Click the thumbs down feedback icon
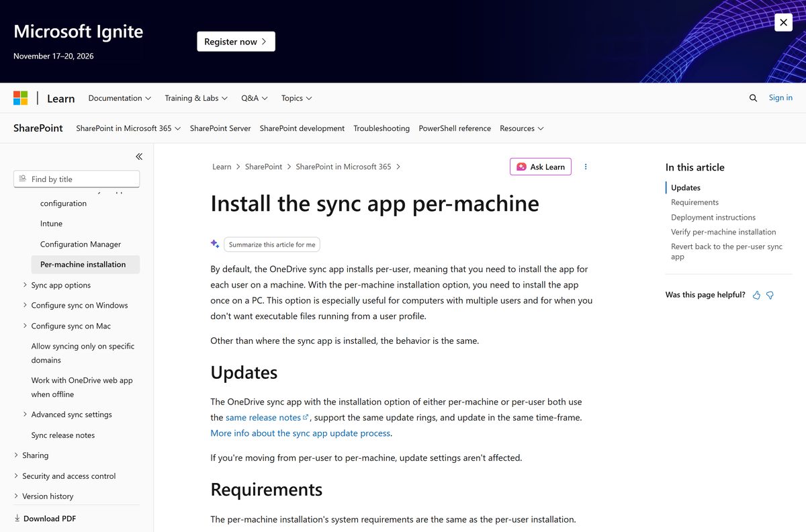806x532 pixels. click(x=770, y=295)
